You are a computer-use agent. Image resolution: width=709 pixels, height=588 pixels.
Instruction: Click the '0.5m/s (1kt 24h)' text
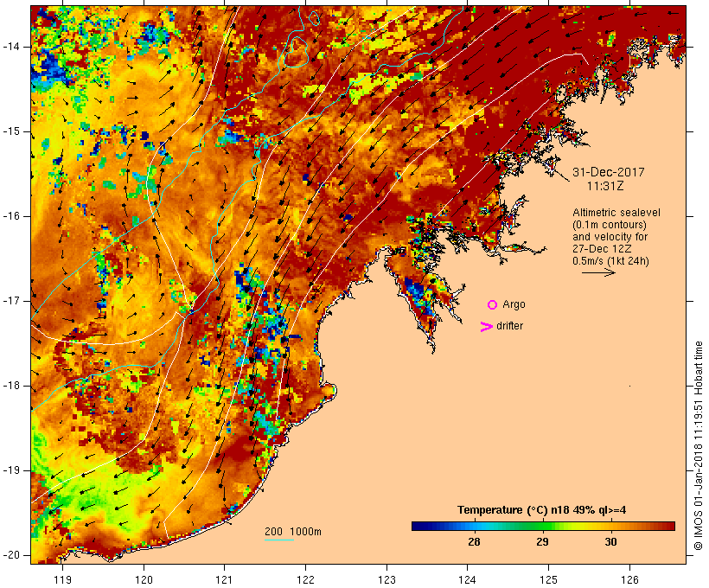coord(610,261)
